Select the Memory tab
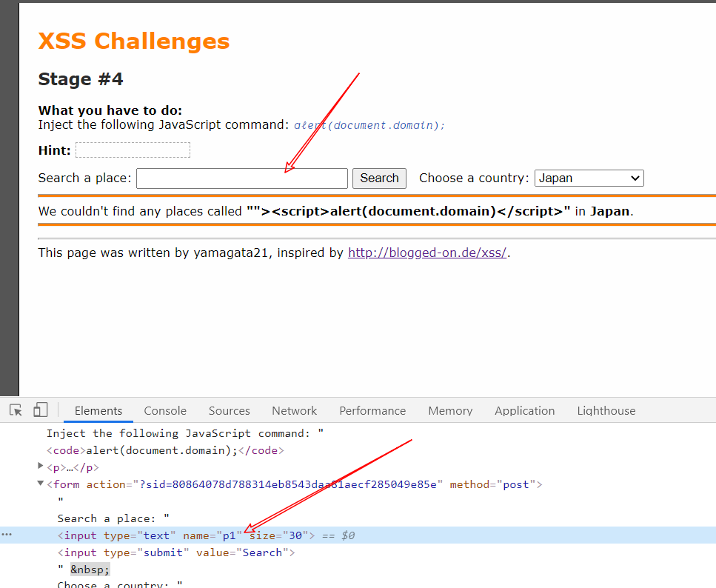716x588 pixels. tap(450, 411)
